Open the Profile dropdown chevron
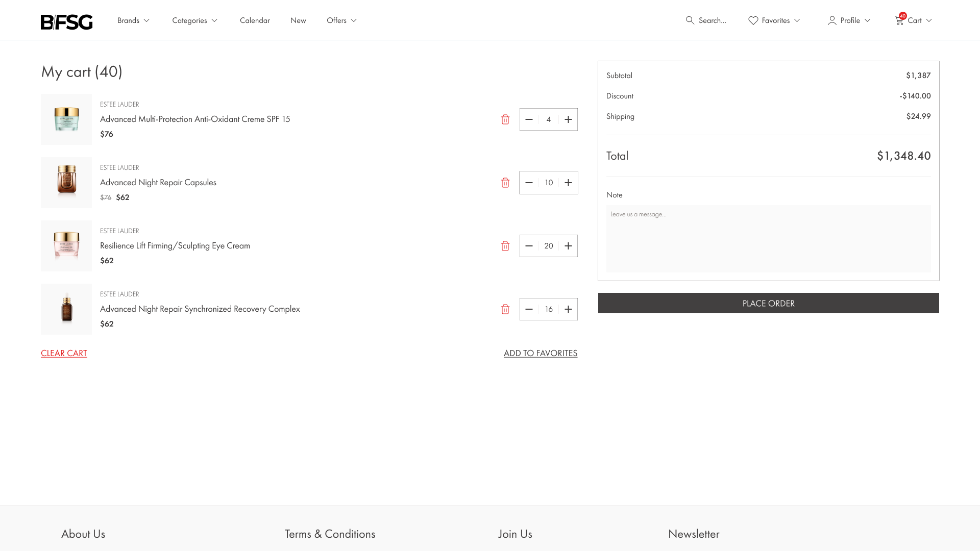 tap(867, 20)
